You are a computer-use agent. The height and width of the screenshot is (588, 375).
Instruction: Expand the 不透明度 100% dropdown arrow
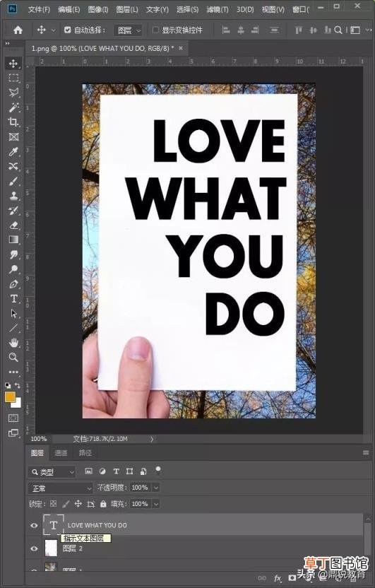[156, 488]
